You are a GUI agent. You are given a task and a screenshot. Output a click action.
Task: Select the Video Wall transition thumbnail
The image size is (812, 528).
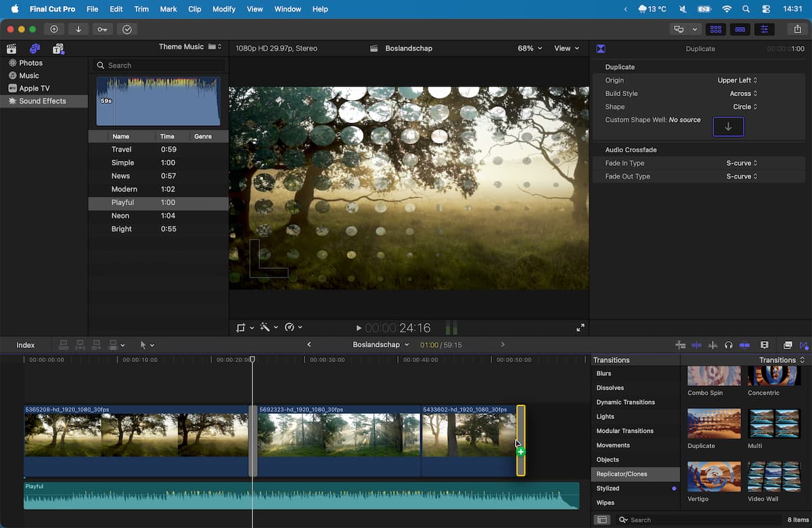pos(774,477)
